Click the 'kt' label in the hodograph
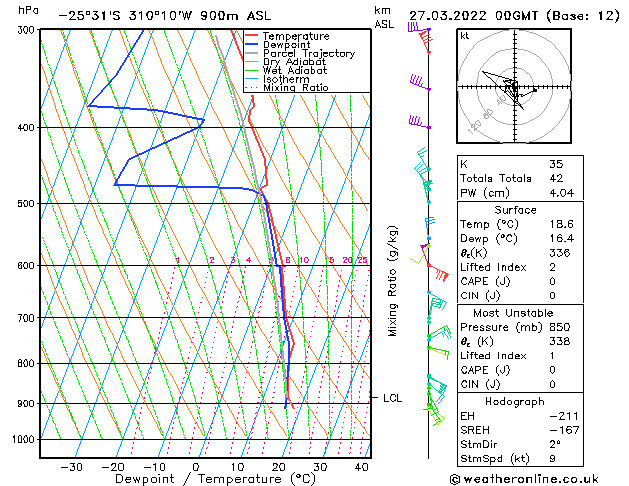629x486 pixels. click(465, 36)
